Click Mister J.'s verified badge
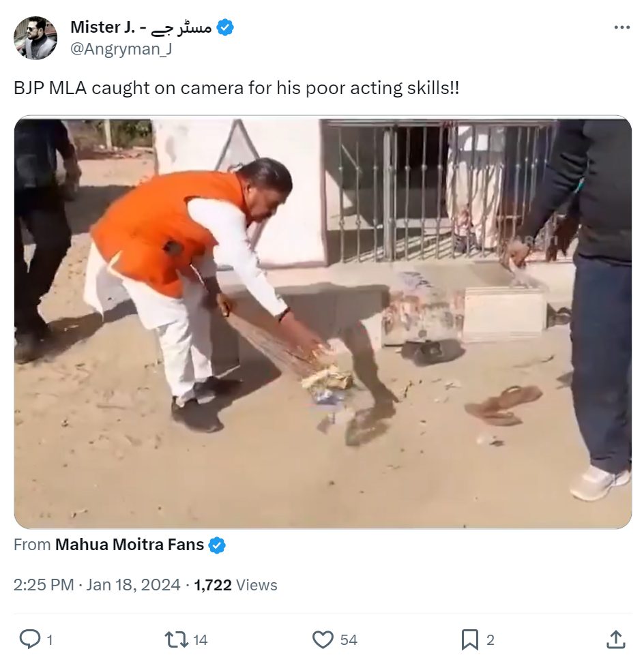 225,27
